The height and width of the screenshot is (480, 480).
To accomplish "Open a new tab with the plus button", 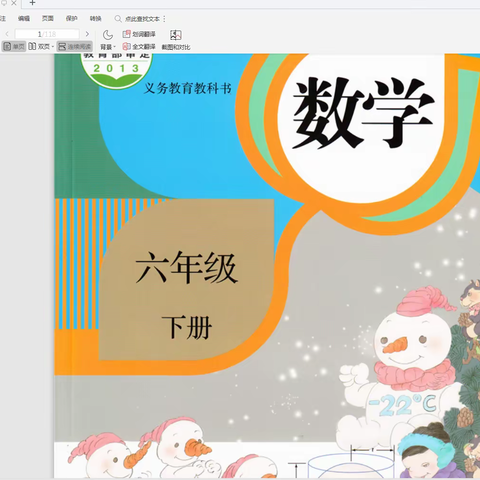I will (x=32, y=3).
